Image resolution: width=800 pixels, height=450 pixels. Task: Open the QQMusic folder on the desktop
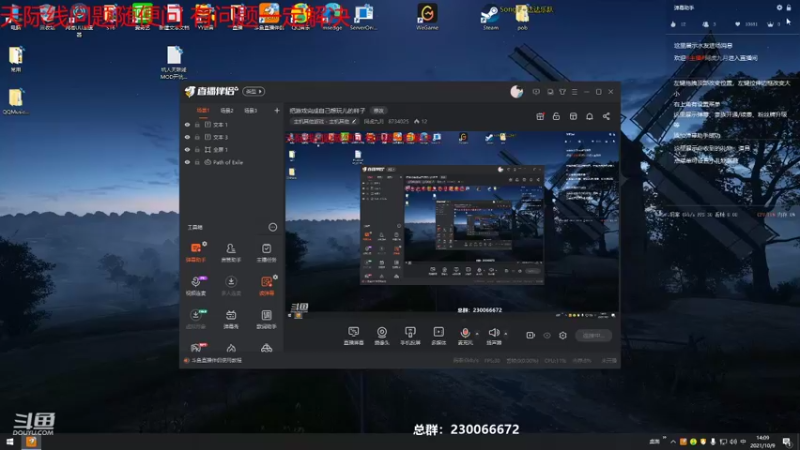click(15, 102)
